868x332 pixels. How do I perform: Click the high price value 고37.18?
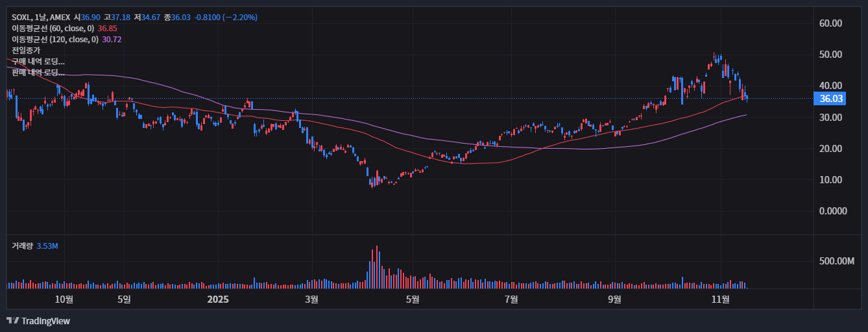tap(117, 17)
